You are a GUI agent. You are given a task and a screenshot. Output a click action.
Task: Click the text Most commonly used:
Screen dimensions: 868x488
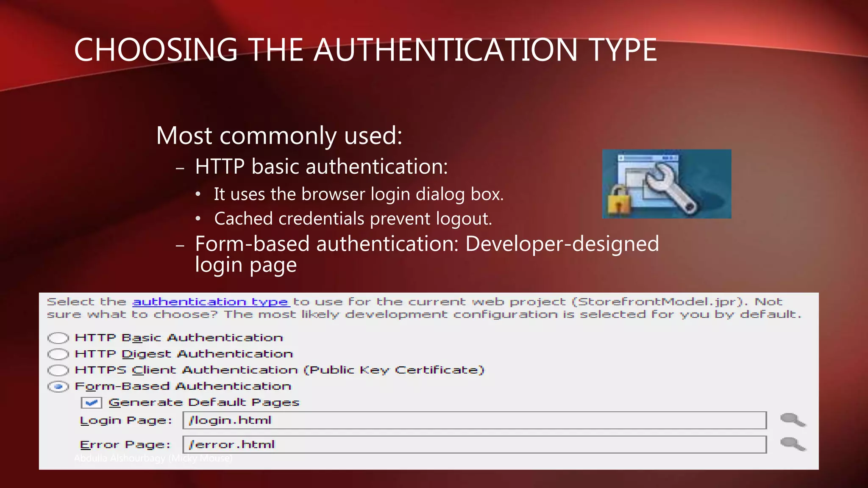pyautogui.click(x=279, y=136)
